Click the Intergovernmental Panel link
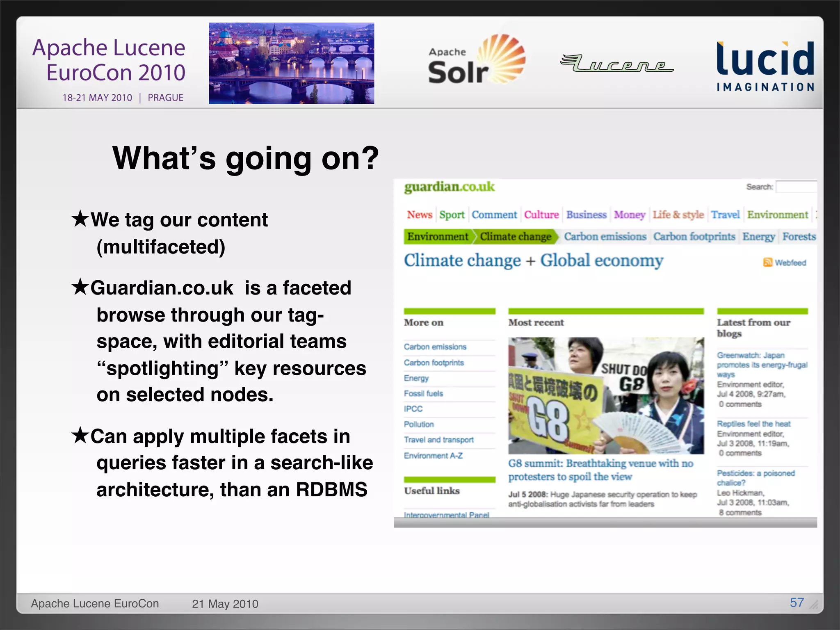 [446, 515]
